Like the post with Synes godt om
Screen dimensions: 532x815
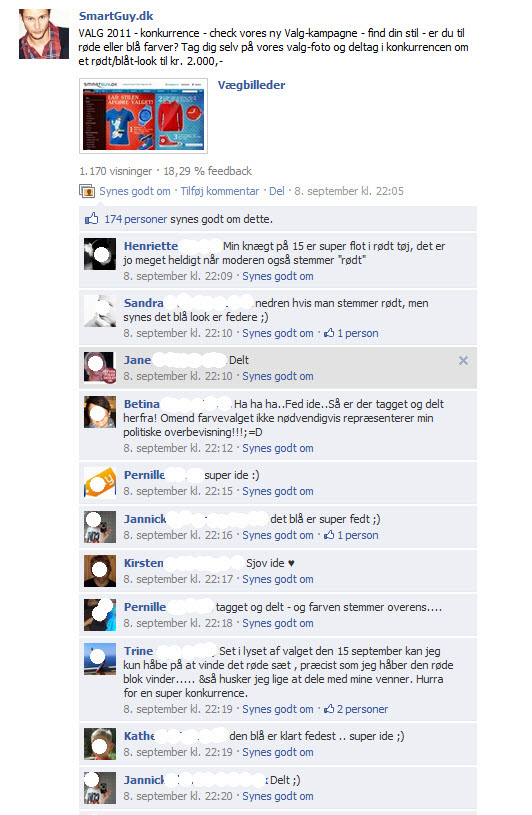(x=135, y=191)
